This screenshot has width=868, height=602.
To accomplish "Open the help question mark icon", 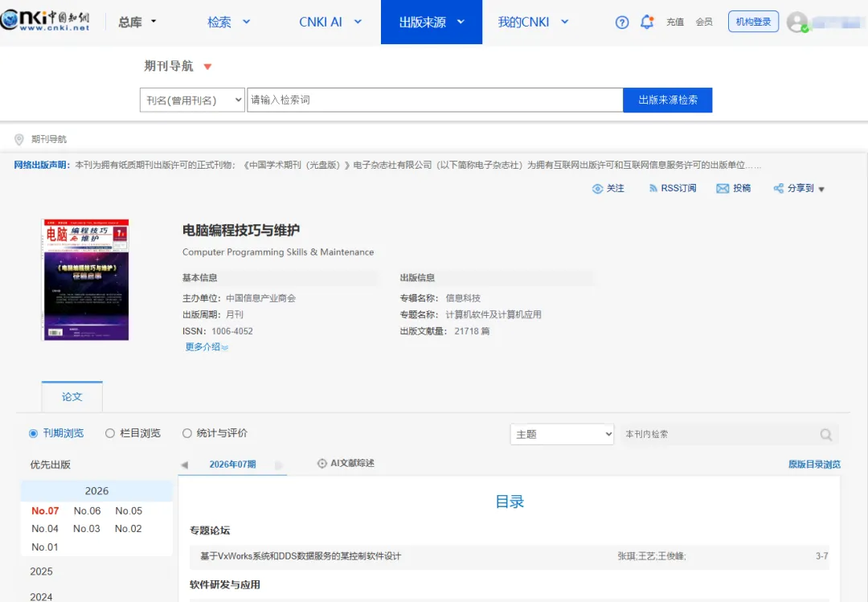I will click(621, 23).
